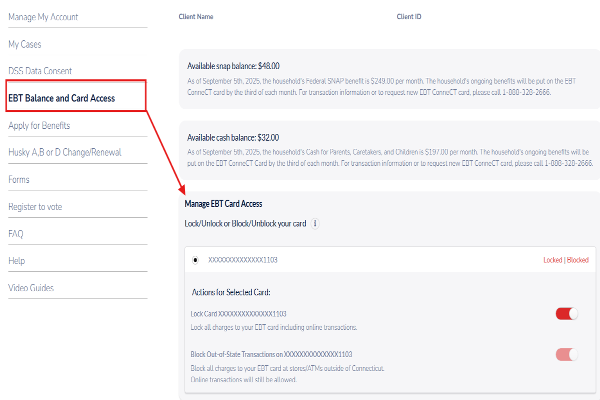Screen dimensions: 600x400
Task: Click the Blocked status label
Action: 577,260
